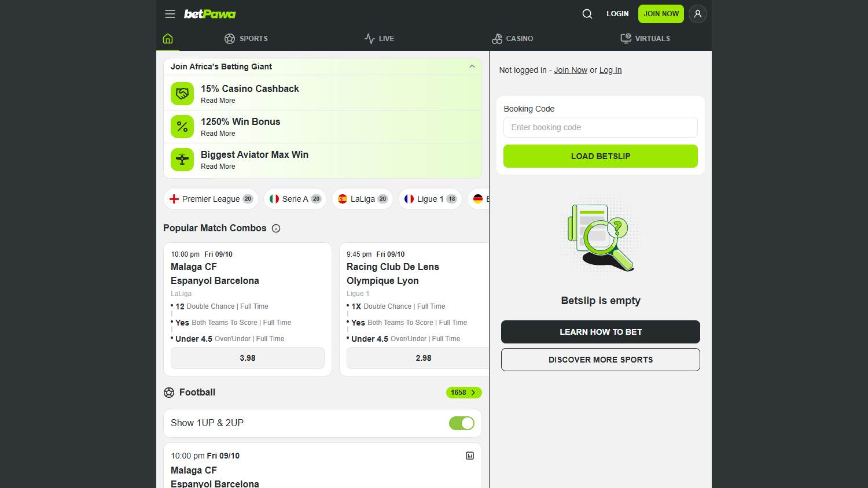Screen dimensions: 868x488
Task: Switch to the Sports tab
Action: point(246,39)
